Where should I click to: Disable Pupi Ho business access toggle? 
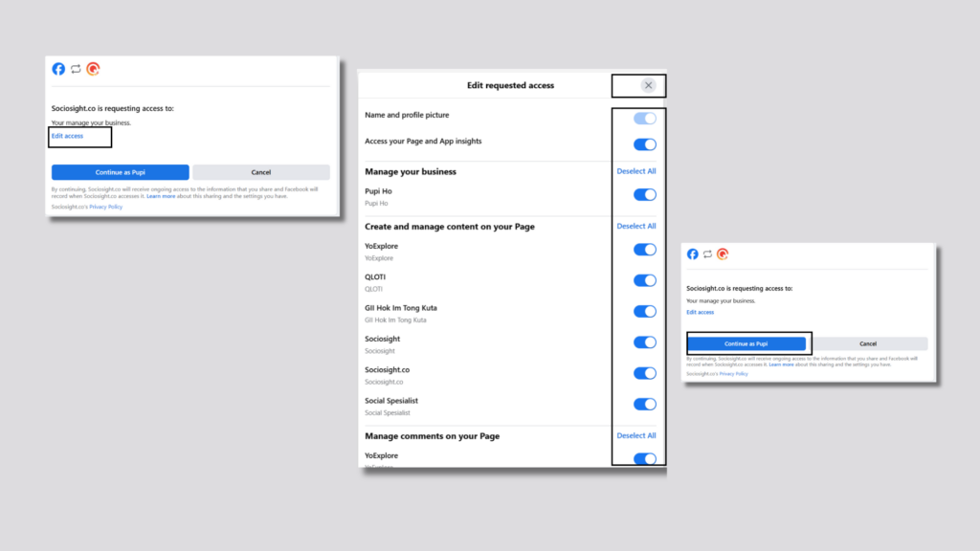tap(644, 194)
